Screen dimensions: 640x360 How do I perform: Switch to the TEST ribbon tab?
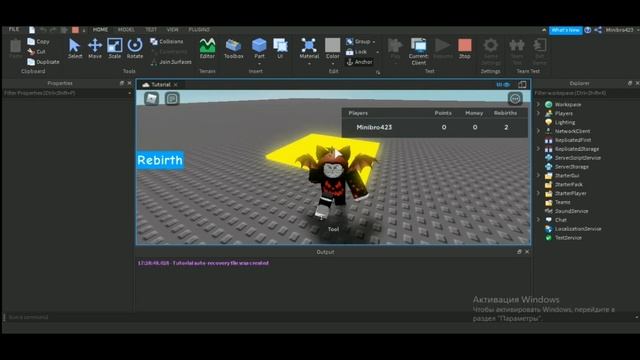(x=151, y=29)
